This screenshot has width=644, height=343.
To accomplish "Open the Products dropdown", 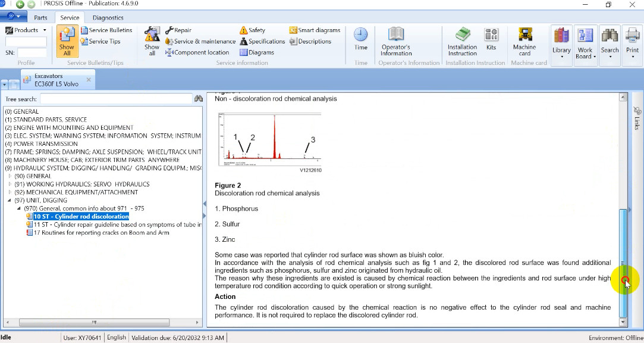I will click(26, 30).
